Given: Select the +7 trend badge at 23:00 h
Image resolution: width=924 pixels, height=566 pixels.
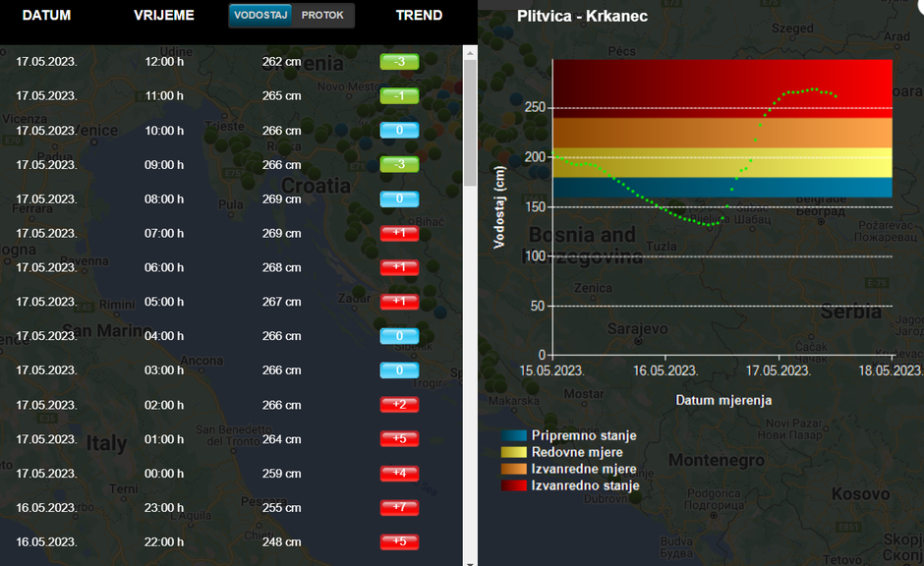Looking at the screenshot, I should [399, 508].
